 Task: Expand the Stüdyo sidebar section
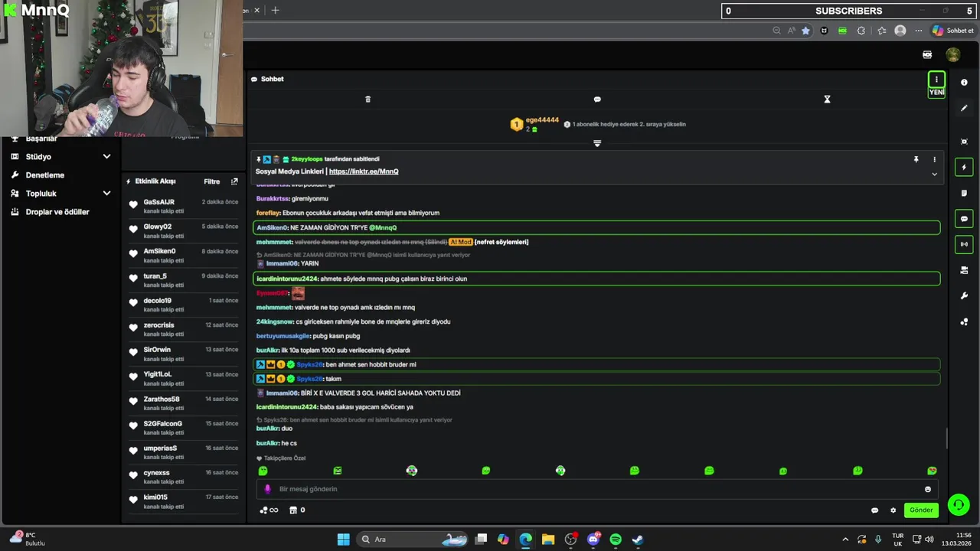click(x=61, y=157)
